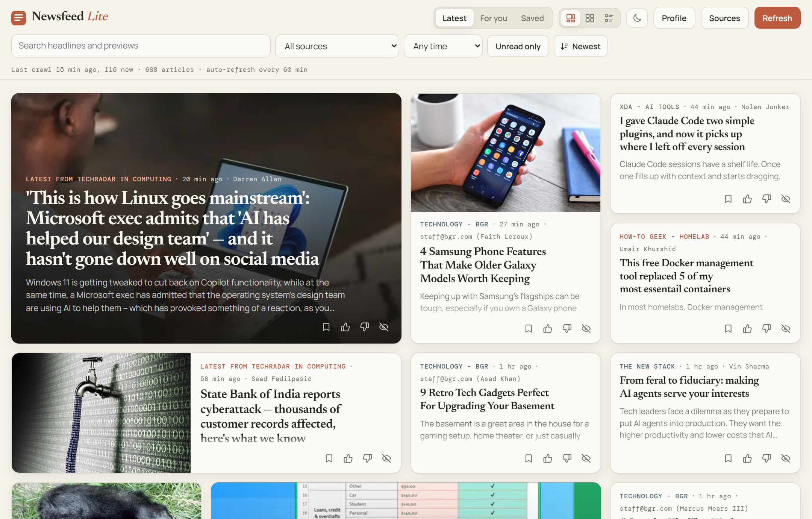The height and width of the screenshot is (519, 812).
Task: Open the free Docker management tool headline
Action: (686, 276)
